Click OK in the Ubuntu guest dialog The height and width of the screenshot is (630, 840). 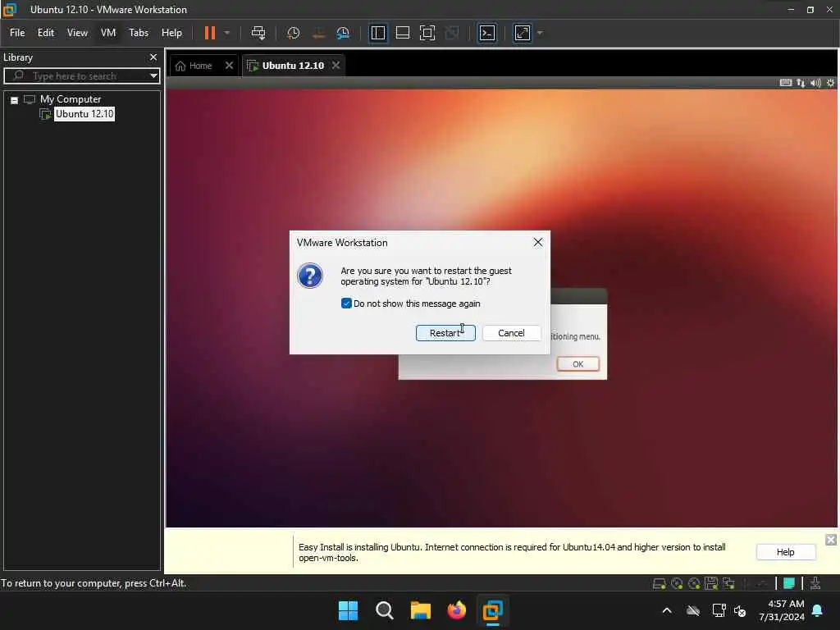click(x=578, y=363)
